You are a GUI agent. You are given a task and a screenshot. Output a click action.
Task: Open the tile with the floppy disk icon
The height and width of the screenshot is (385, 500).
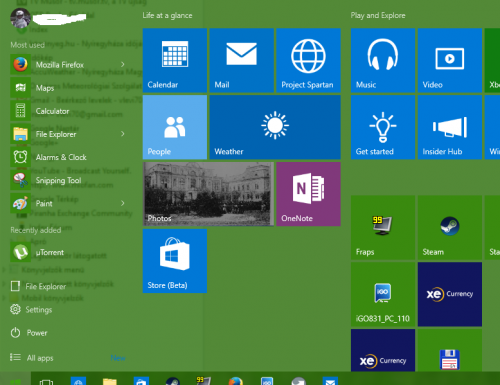450,350
